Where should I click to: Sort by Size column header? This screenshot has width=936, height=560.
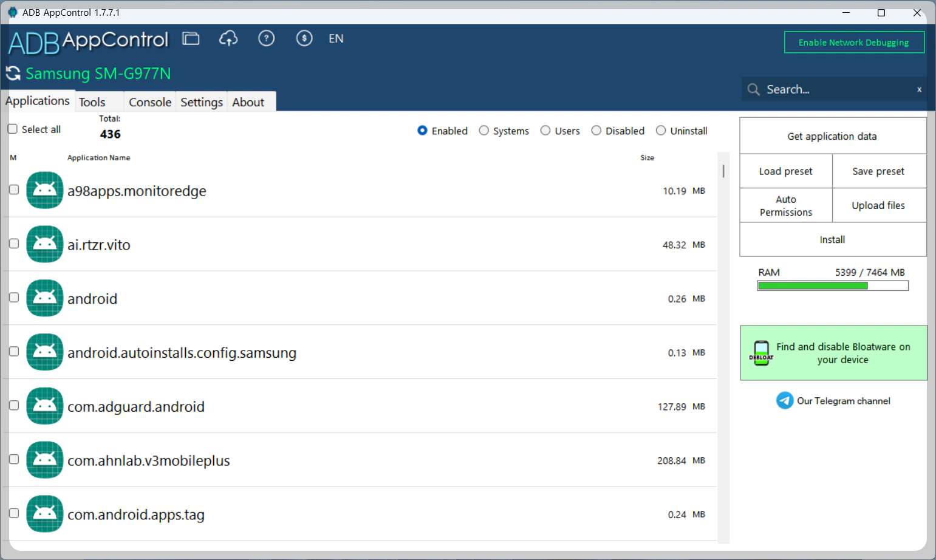tap(647, 158)
